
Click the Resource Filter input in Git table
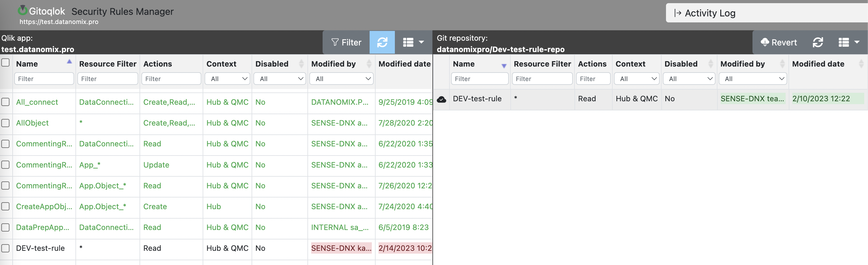pos(542,79)
